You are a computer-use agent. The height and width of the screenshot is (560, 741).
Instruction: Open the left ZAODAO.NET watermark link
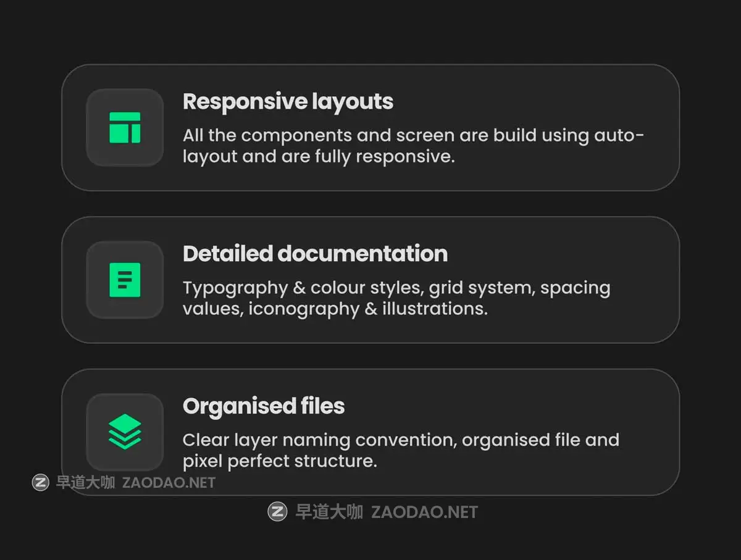pyautogui.click(x=169, y=482)
